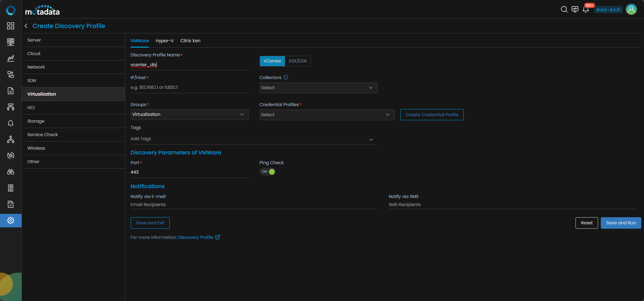Viewport: 644px width, 301px height.
Task: Click the back arrow beside Create Discovery Profile
Action: (26, 26)
